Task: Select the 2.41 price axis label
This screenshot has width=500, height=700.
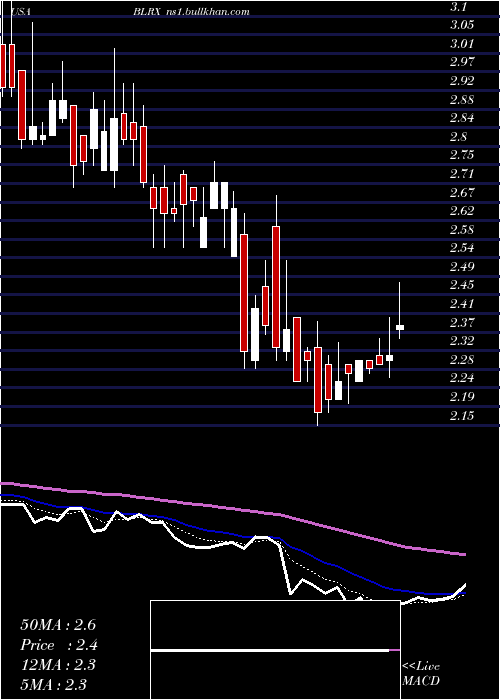Action: 462,304
